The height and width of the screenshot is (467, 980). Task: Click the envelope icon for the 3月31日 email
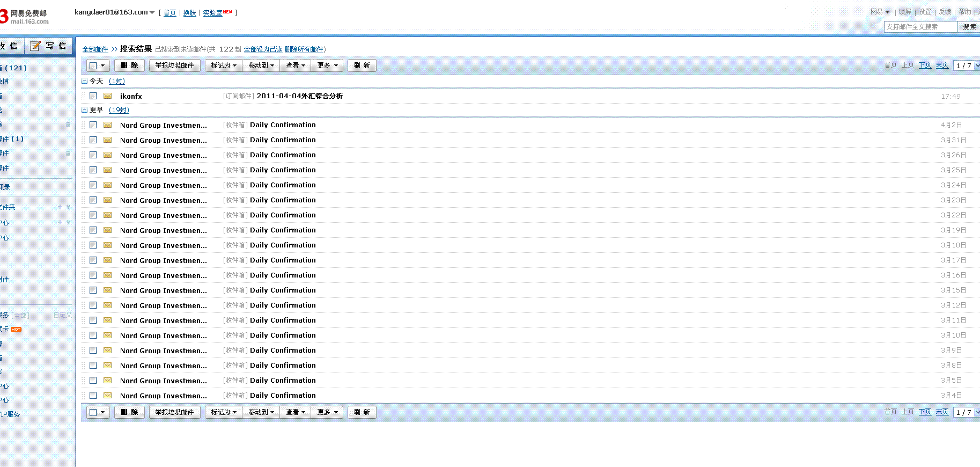108,140
